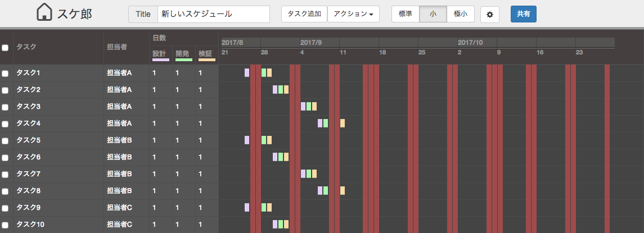Switch to the 標準 size view

pos(406,14)
